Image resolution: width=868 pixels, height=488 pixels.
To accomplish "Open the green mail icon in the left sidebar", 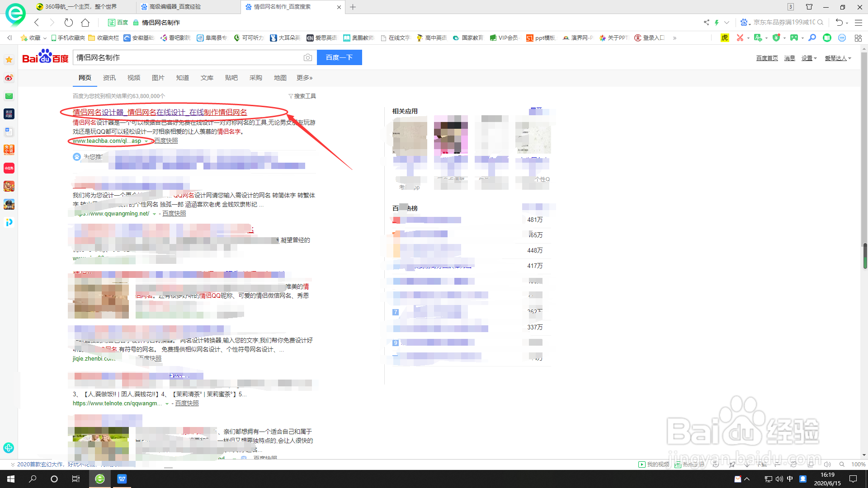I will [x=9, y=96].
